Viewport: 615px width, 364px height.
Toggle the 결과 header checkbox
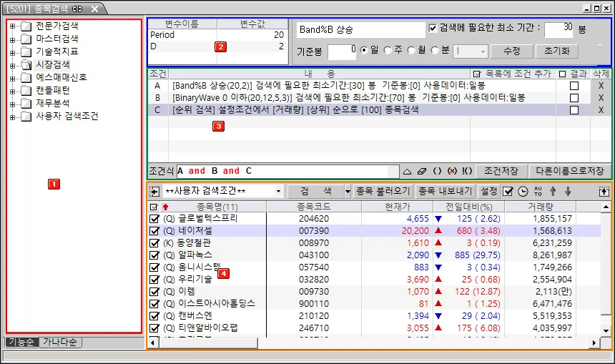pyautogui.click(x=563, y=74)
